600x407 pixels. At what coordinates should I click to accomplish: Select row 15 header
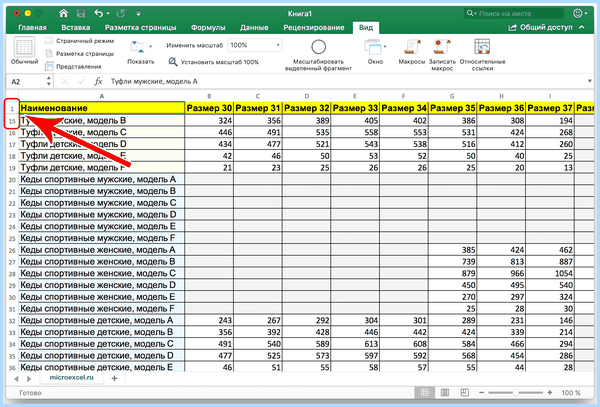12,121
